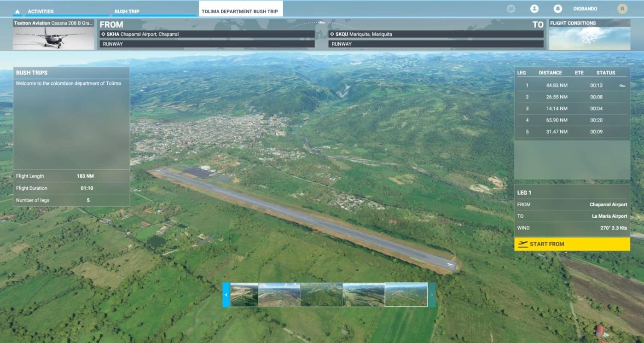Select the first gallery thumbnail
Screen dimensions: 644x343
pos(244,295)
